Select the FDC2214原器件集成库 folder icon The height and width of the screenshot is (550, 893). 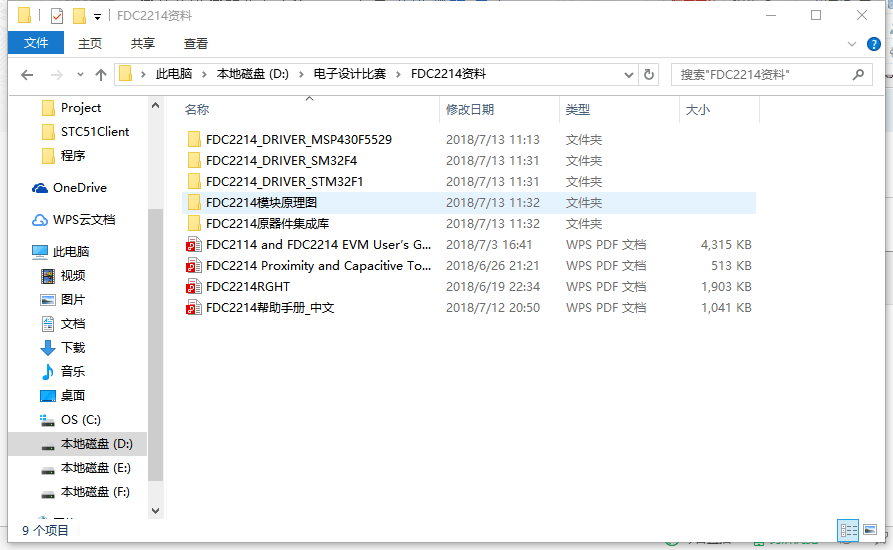point(194,224)
